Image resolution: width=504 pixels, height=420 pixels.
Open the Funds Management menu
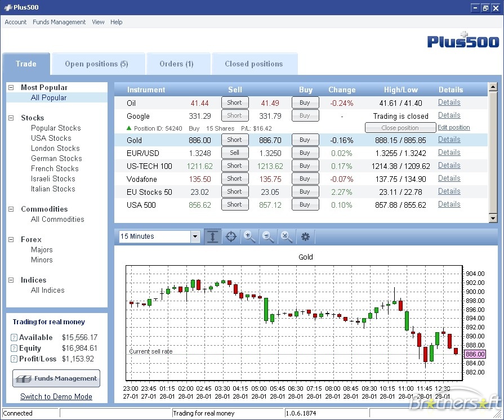point(59,22)
